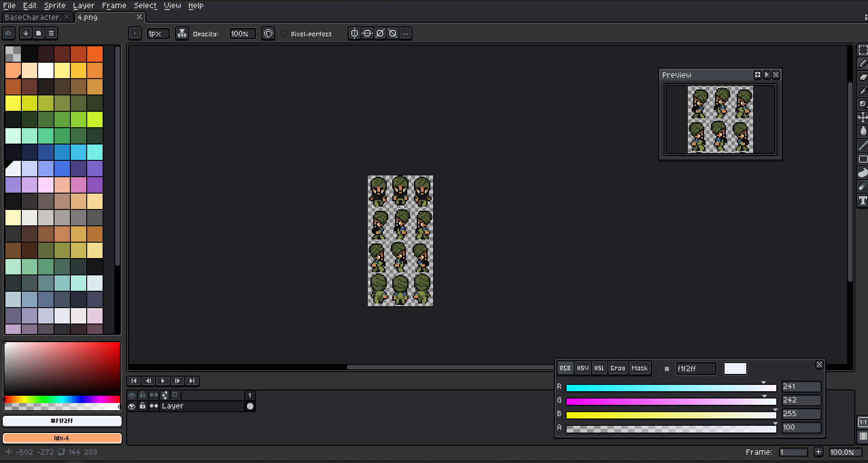Select the Zoom magnifier tool

863,104
